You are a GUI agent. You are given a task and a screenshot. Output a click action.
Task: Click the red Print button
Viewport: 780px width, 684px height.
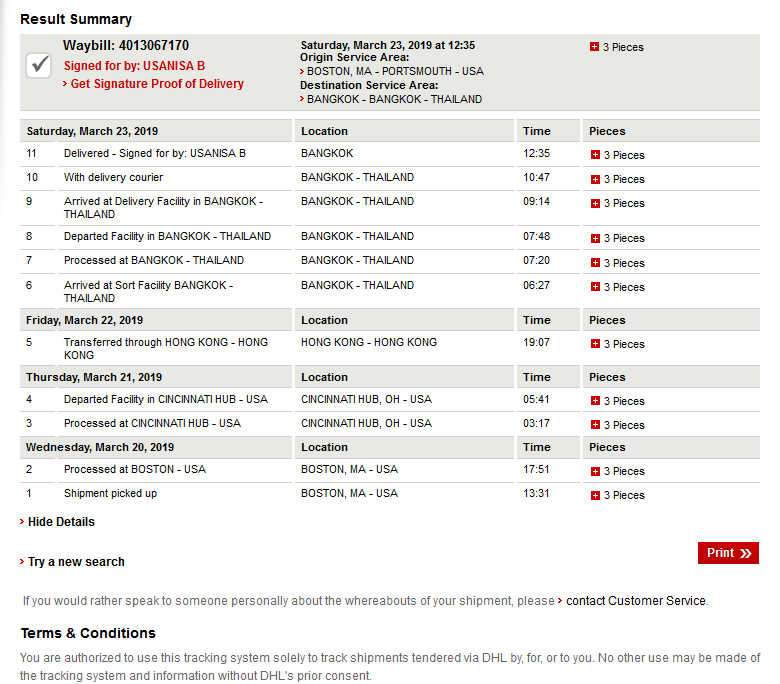coord(728,553)
